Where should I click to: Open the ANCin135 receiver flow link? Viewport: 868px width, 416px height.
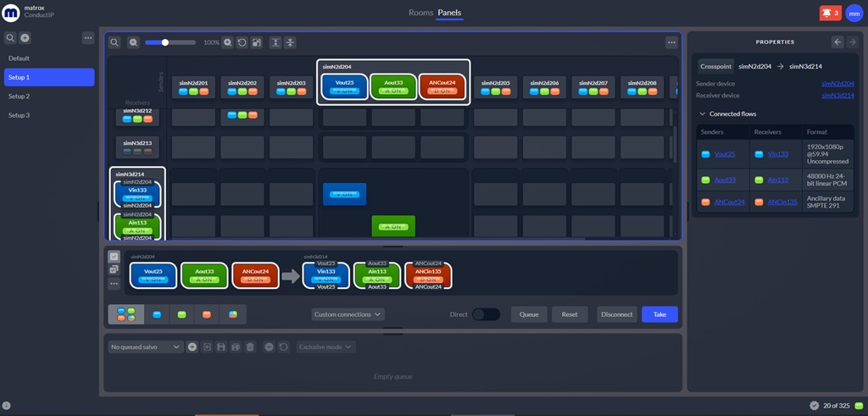[782, 202]
